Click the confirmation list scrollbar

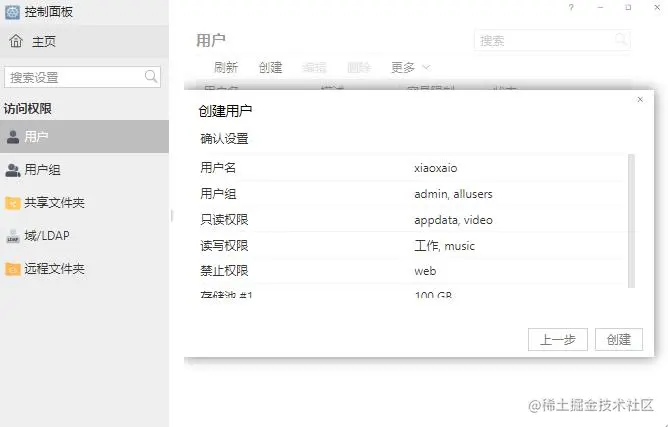(x=631, y=221)
